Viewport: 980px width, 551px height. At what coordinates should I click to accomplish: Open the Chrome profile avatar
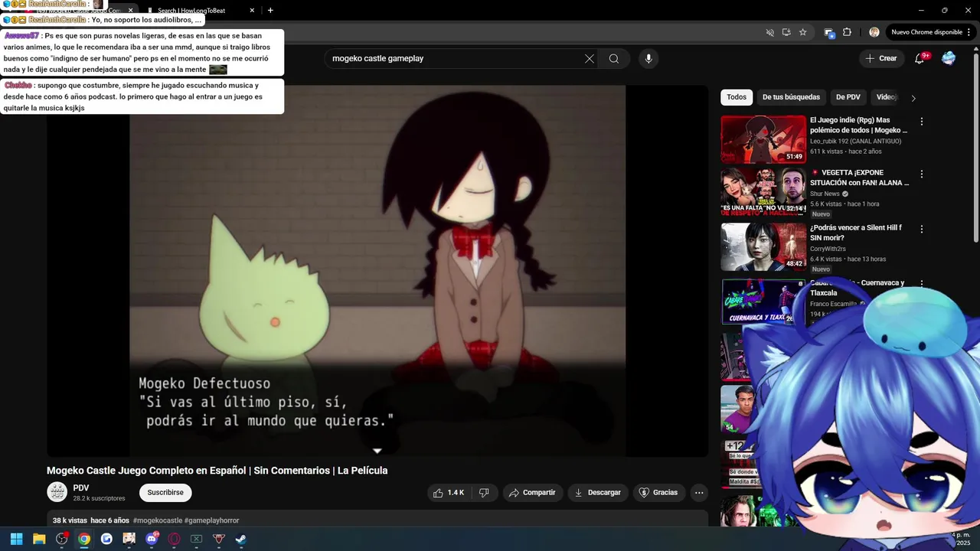[874, 32]
